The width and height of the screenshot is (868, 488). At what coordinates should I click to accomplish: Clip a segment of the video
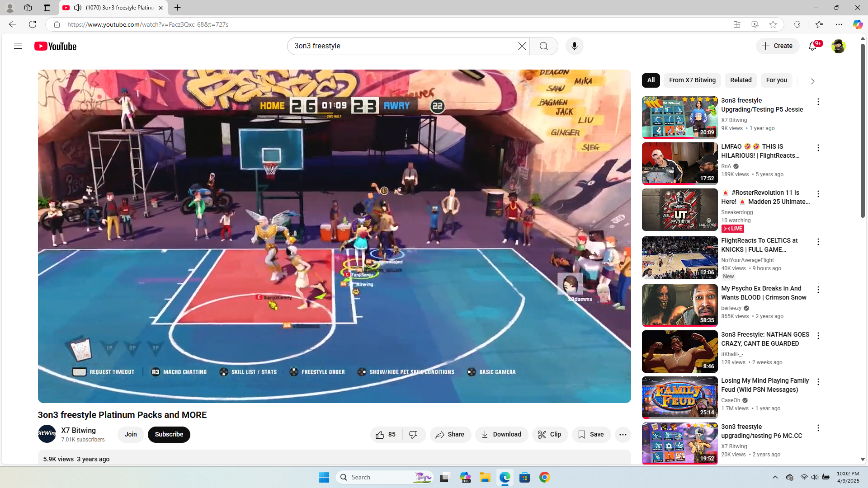[x=550, y=435]
